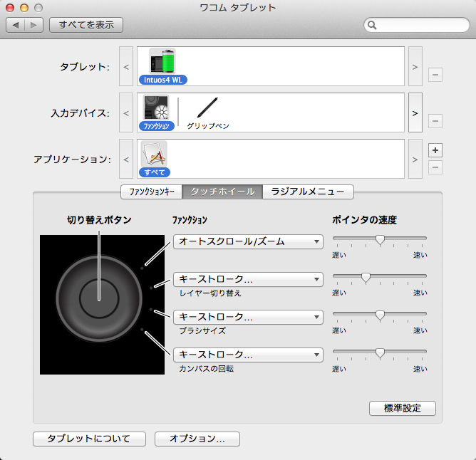Open the レイヤー切り替え keystroke dropdown
The width and height of the screenshot is (476, 460).
pyautogui.click(x=248, y=280)
